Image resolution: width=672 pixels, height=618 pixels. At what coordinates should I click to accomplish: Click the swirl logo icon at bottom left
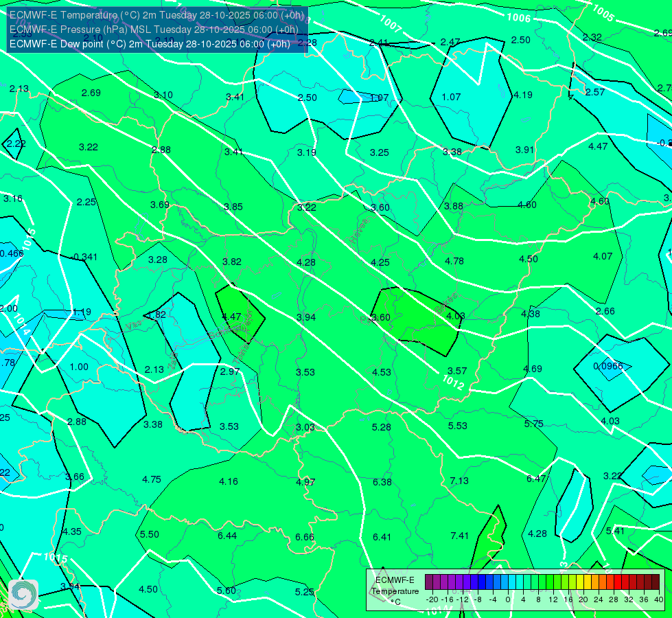coord(23,595)
